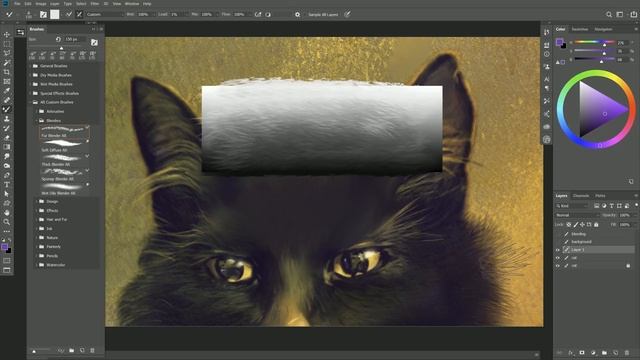Open the layer filter Kind dropdown
640x360 pixels.
point(572,206)
